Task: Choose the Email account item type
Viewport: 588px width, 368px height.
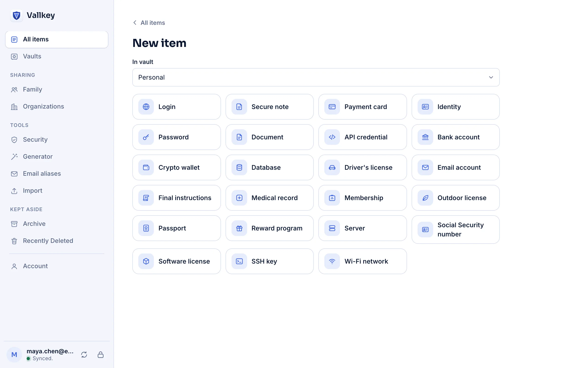Action: coord(455,167)
